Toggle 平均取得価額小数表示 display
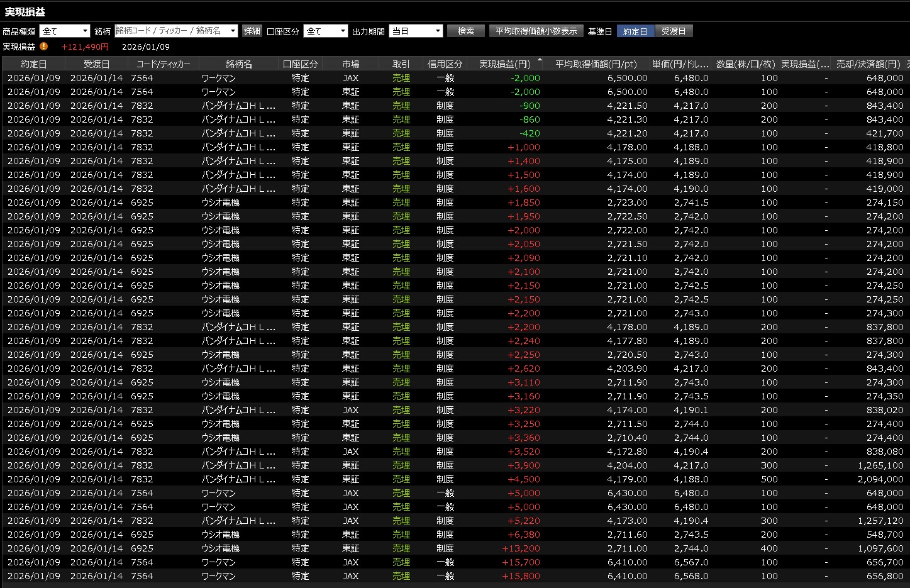This screenshot has width=910, height=588. pos(536,31)
